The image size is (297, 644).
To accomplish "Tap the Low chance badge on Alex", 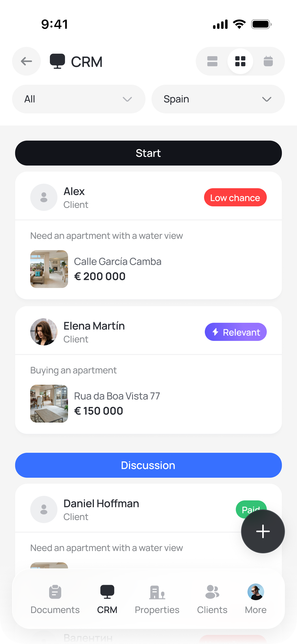I will pyautogui.click(x=235, y=198).
